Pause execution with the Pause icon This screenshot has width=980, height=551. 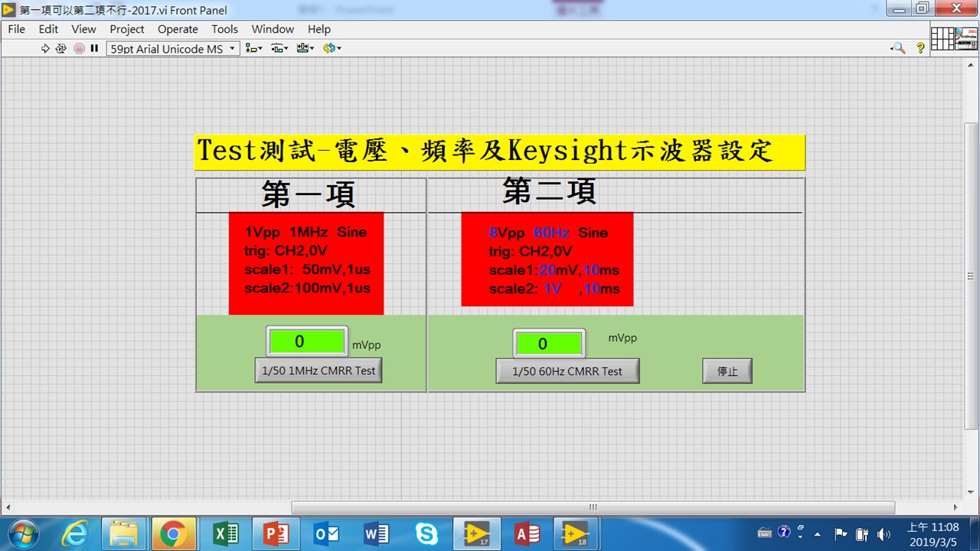(94, 48)
